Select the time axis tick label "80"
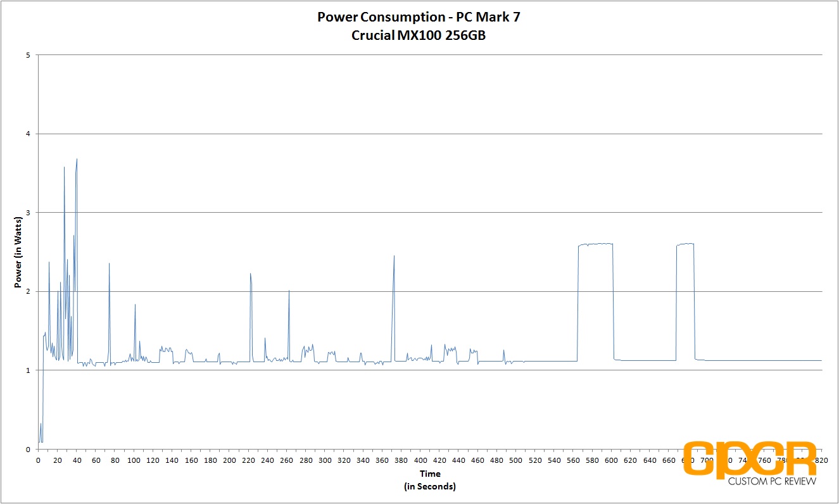The width and height of the screenshot is (839, 504). (115, 460)
